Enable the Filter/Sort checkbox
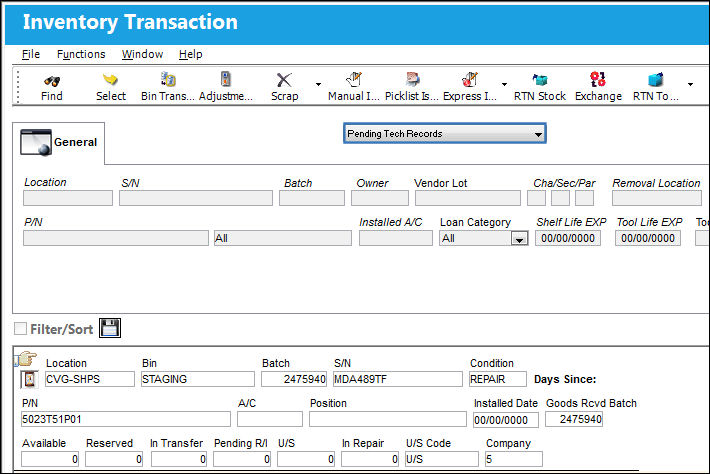The width and height of the screenshot is (710, 474). (20, 329)
